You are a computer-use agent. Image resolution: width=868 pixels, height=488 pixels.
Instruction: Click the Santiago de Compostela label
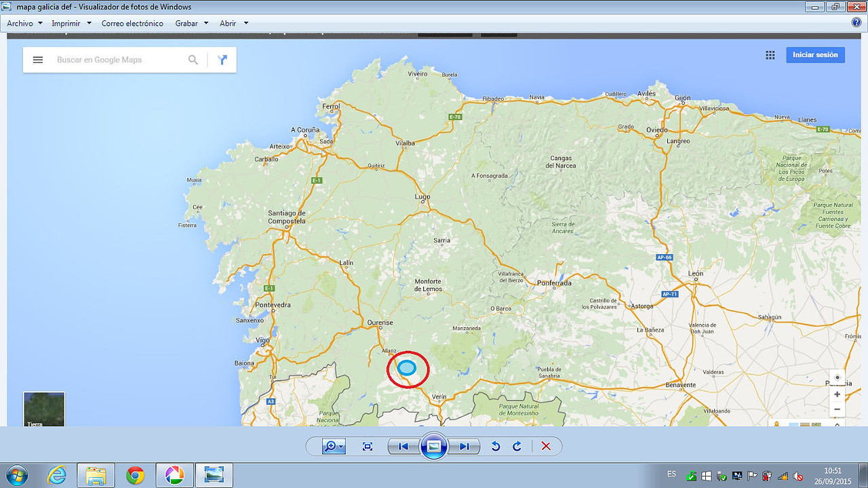tap(286, 217)
